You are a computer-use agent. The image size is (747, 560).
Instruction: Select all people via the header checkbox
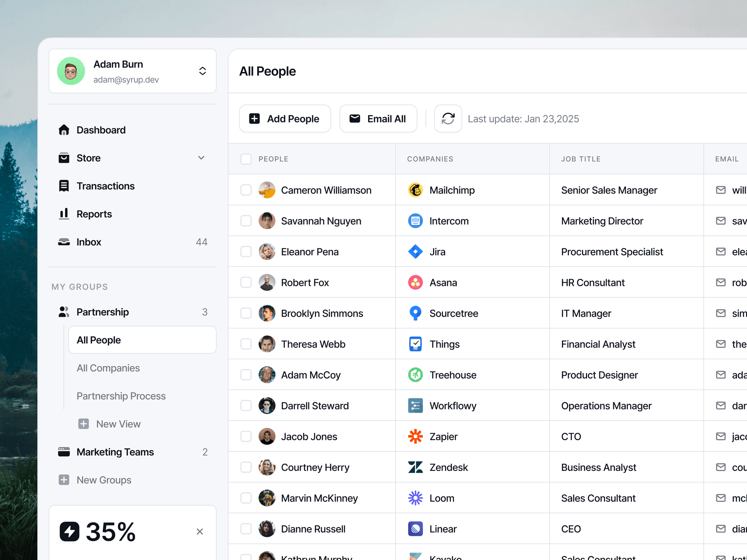click(x=246, y=159)
